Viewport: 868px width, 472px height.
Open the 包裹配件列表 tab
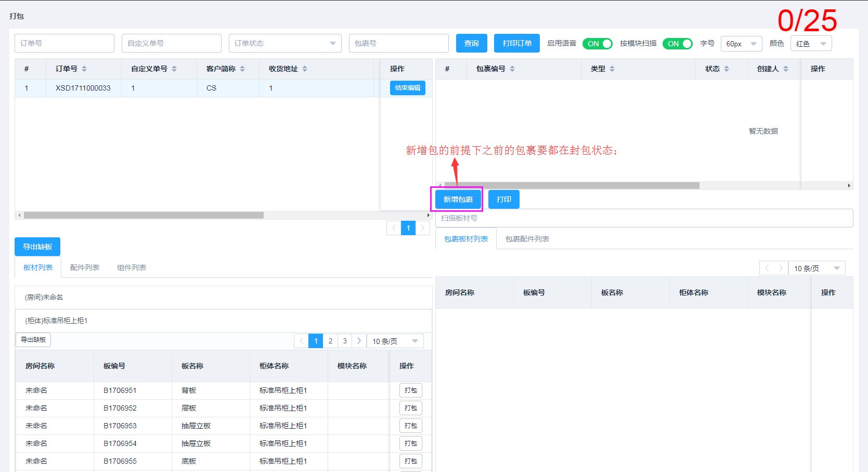pos(527,239)
